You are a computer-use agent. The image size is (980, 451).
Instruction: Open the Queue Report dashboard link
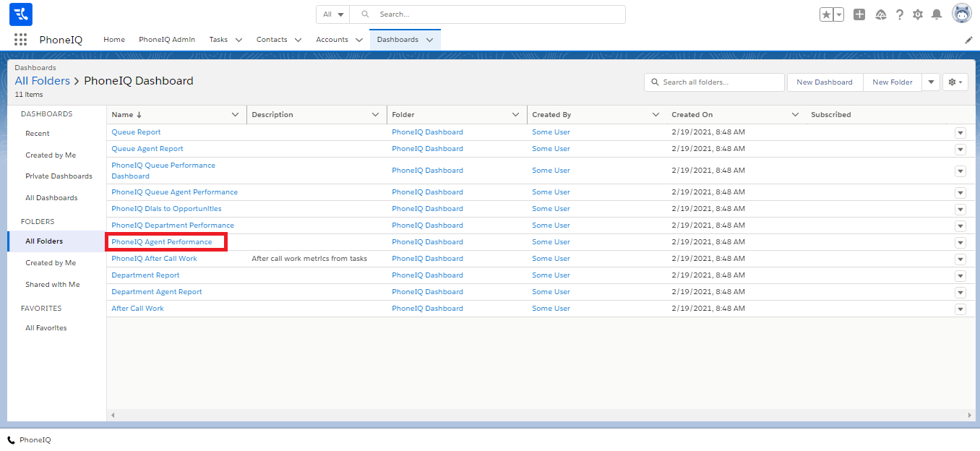[x=136, y=132]
